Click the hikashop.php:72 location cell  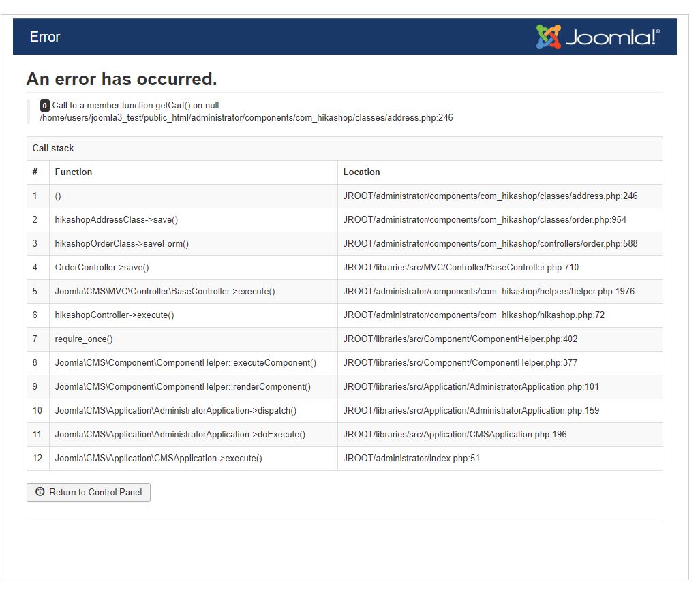point(474,315)
